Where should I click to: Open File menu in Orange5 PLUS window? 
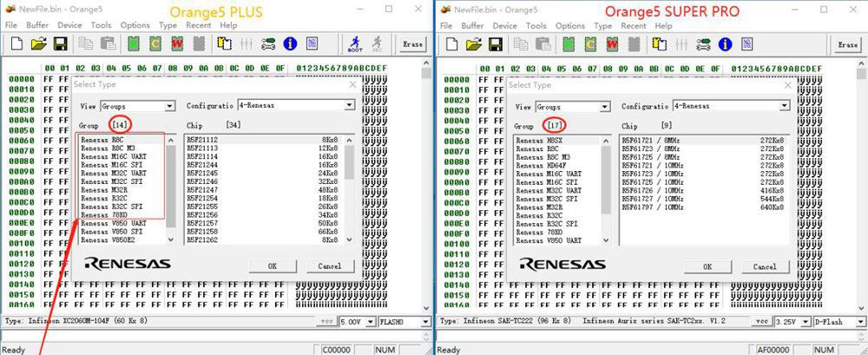tap(11, 25)
